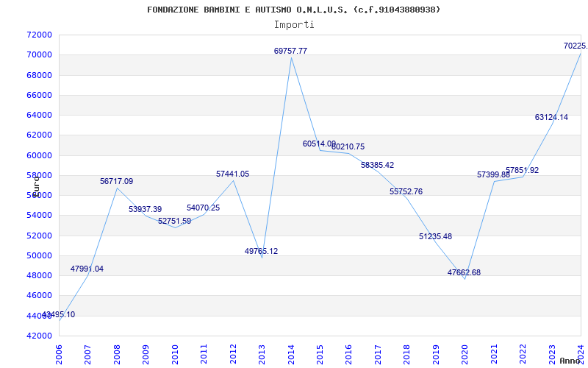Select year 2009 on the axis
Image resolution: width=588 pixels, height=368 pixels.
[146, 354]
